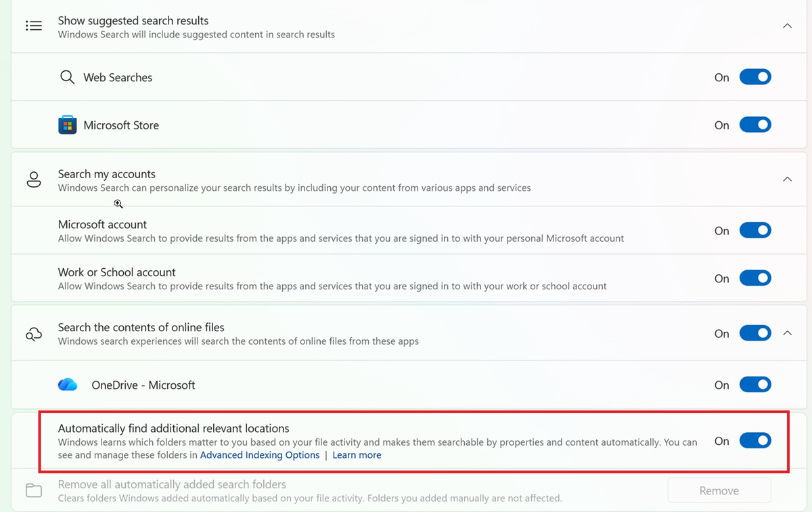This screenshot has width=812, height=512.
Task: Toggle Automatically find additional relevant locations
Action: pos(755,441)
